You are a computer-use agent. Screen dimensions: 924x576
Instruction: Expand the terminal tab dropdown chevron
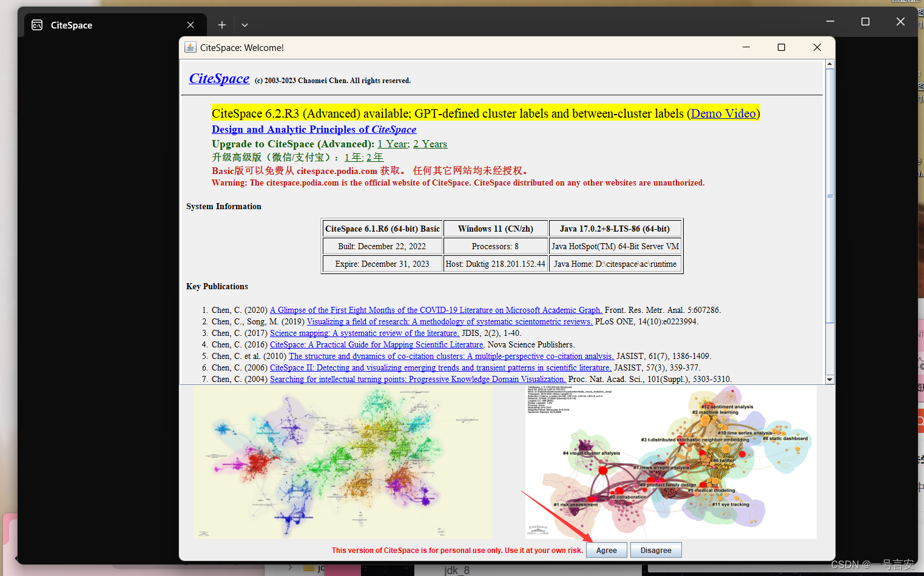(244, 25)
